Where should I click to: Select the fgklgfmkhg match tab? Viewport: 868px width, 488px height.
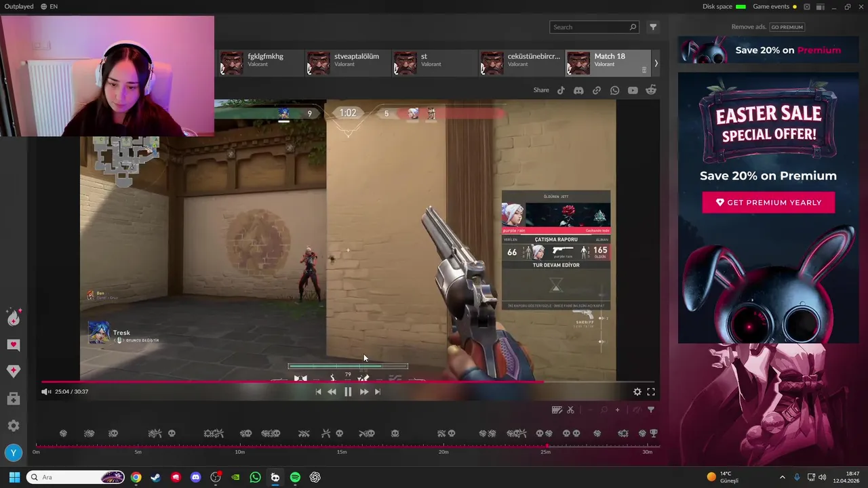click(259, 63)
